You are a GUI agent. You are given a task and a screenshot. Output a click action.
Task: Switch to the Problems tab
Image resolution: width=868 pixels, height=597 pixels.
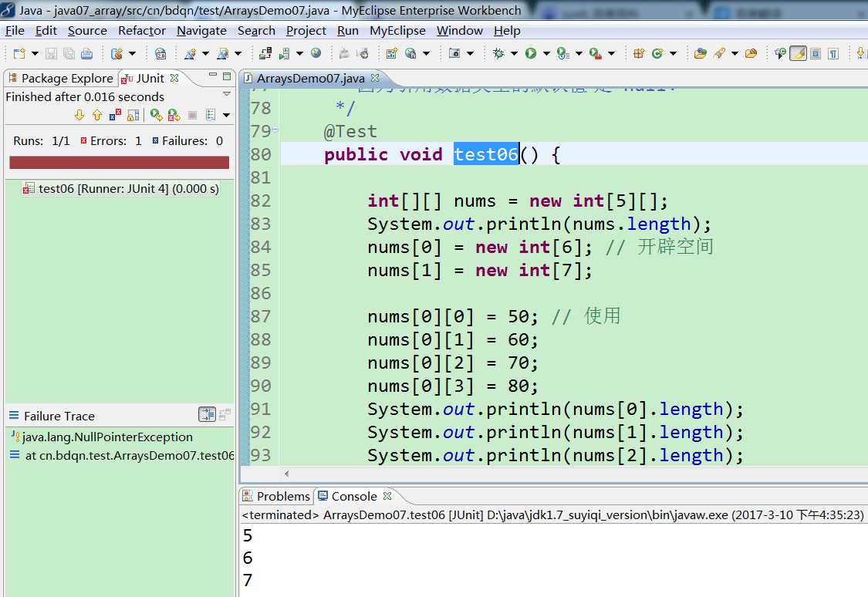[x=276, y=496]
